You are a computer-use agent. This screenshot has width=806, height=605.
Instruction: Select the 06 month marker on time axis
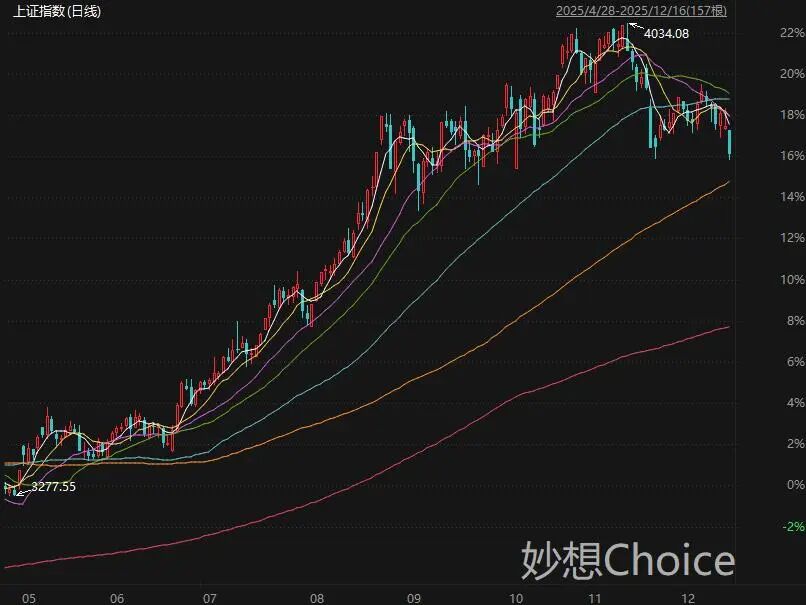pyautogui.click(x=117, y=598)
